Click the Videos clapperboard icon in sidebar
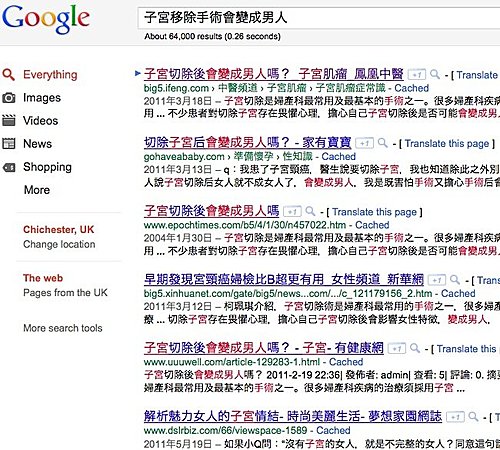 tap(9, 121)
